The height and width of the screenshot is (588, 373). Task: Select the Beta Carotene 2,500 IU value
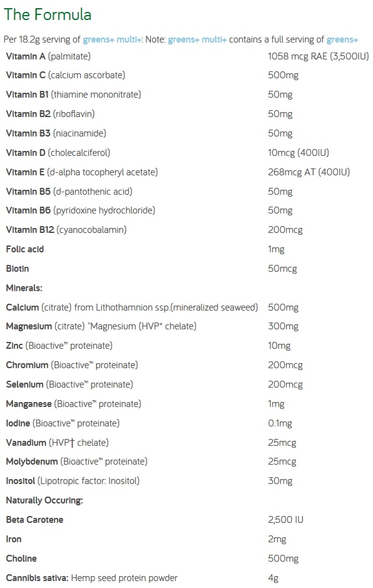point(285,520)
